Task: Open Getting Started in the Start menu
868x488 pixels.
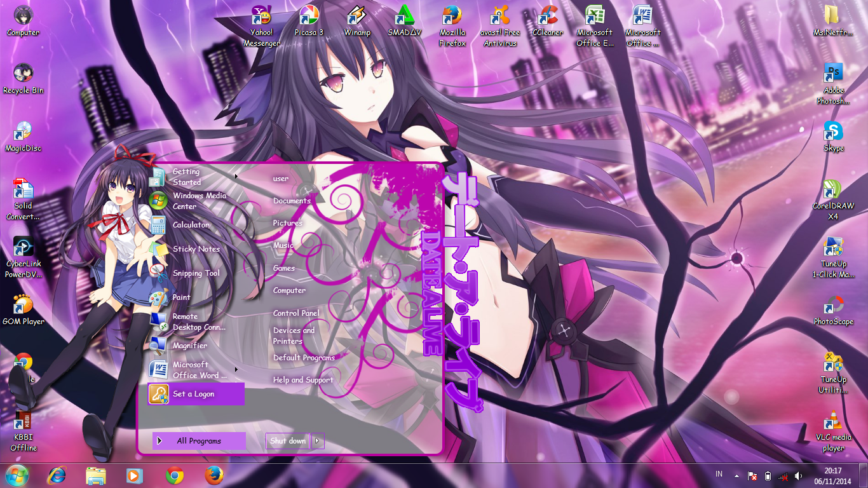Action: (196, 177)
